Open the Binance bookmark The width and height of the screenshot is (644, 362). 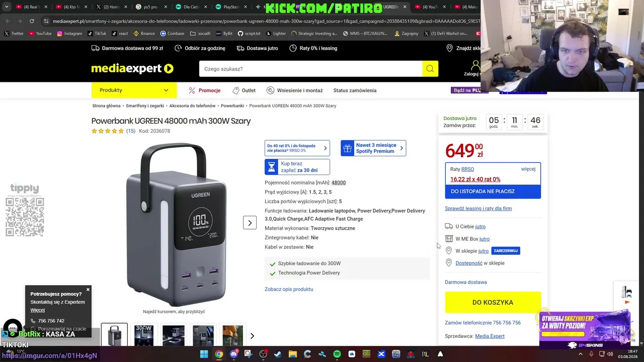coord(144,34)
